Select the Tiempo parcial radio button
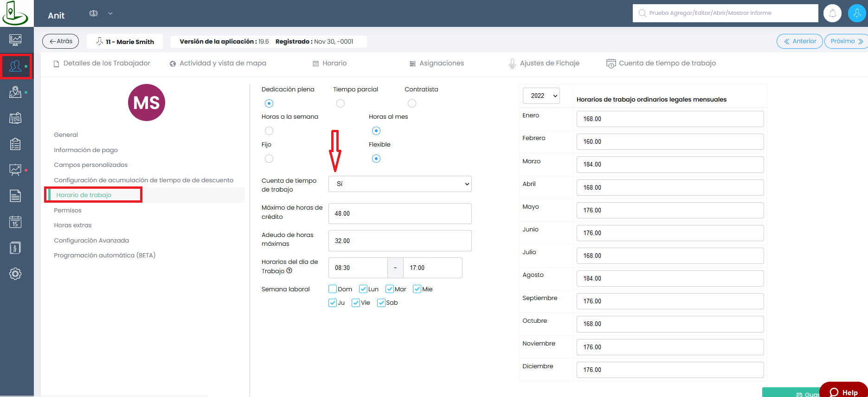Image resolution: width=868 pixels, height=397 pixels. pos(341,103)
